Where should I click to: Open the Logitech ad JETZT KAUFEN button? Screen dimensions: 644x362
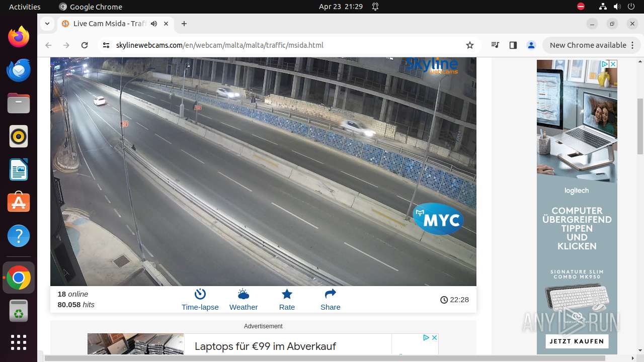(577, 341)
